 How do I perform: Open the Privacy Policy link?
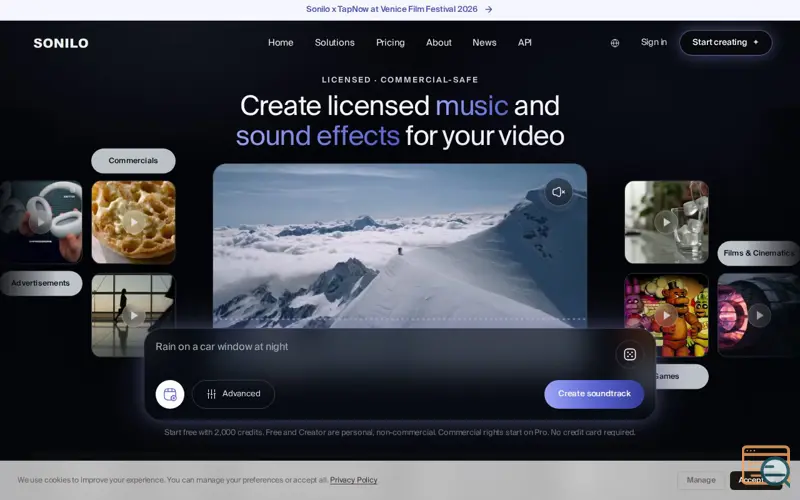(x=354, y=480)
